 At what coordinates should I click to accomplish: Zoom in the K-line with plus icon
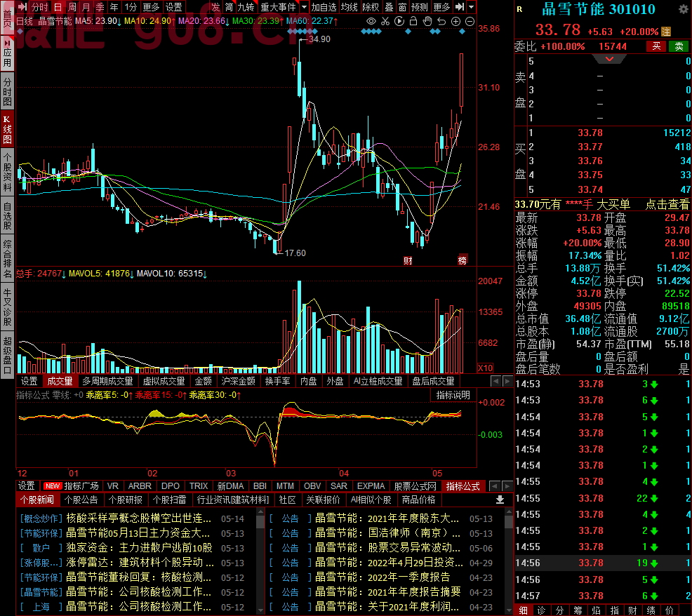[456, 21]
